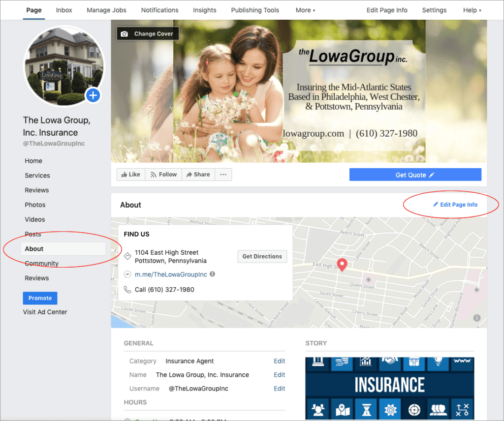Image resolution: width=504 pixels, height=421 pixels.
Task: Click Edit Page Info in the top bar
Action: (387, 10)
